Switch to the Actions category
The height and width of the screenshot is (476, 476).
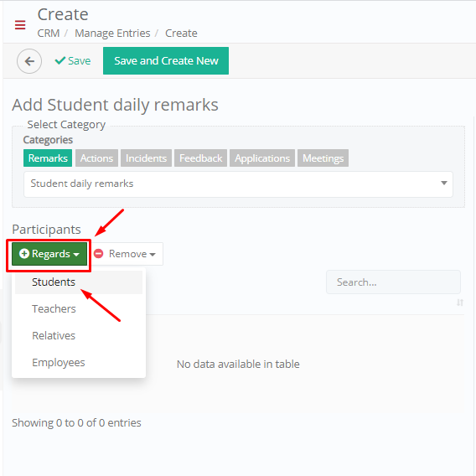click(96, 158)
